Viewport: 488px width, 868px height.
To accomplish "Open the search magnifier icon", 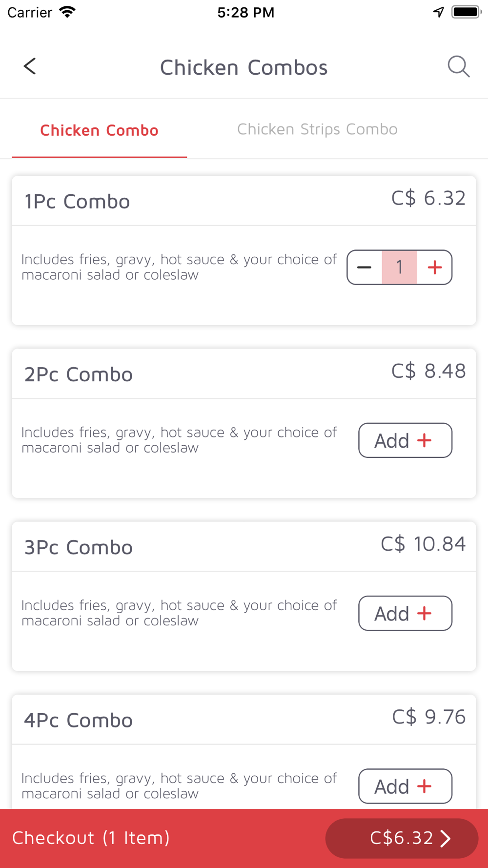I will (458, 66).
